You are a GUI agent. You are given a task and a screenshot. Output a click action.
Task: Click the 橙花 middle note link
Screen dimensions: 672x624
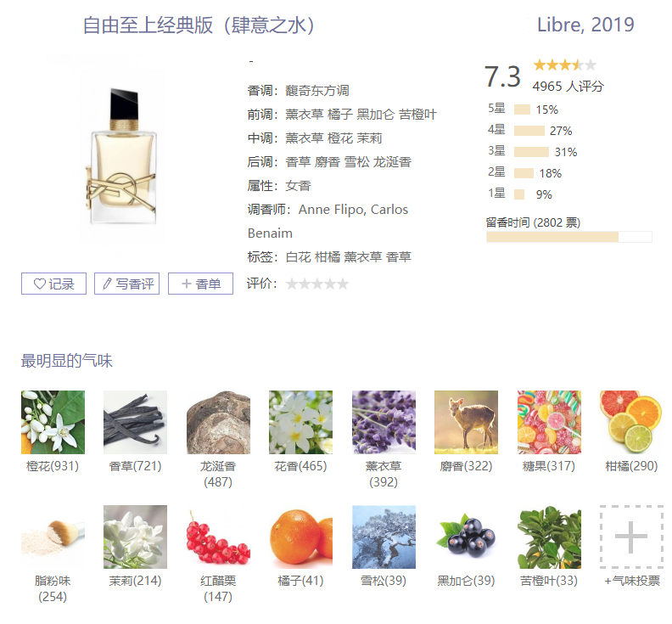[x=340, y=138]
